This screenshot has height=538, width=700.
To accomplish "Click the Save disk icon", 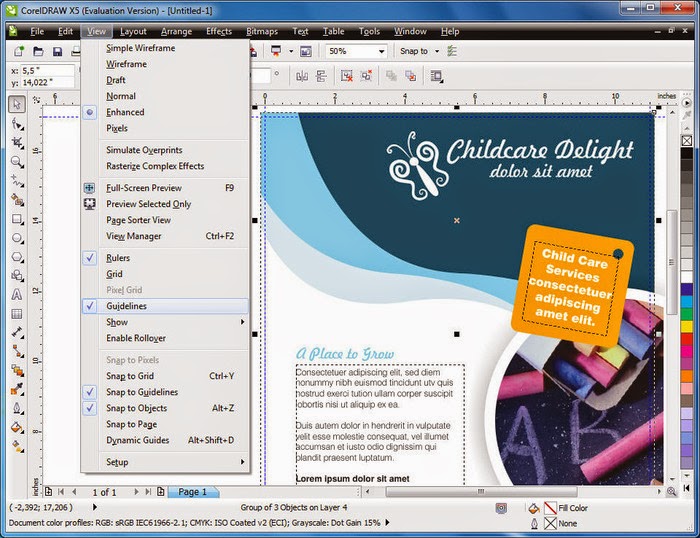I will click(57, 51).
